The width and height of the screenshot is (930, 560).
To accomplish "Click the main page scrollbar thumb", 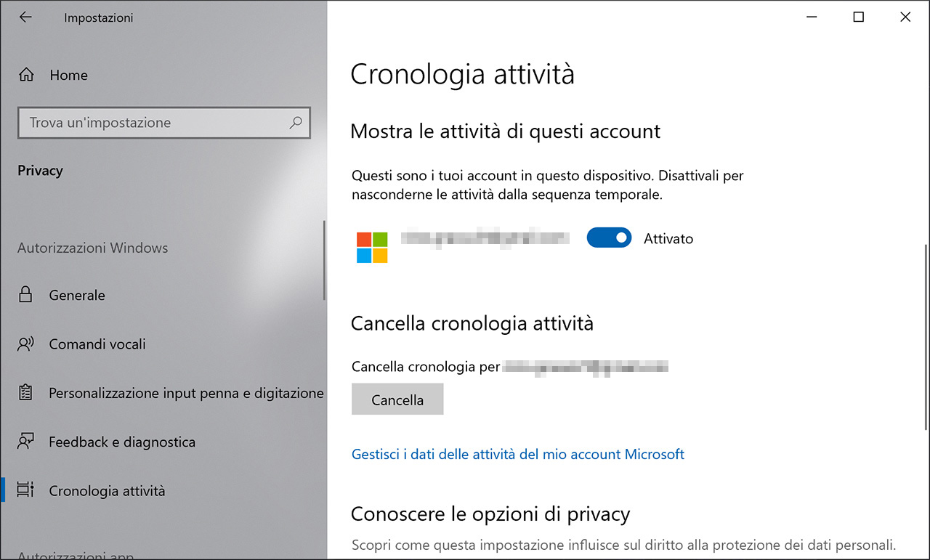I will tap(926, 327).
